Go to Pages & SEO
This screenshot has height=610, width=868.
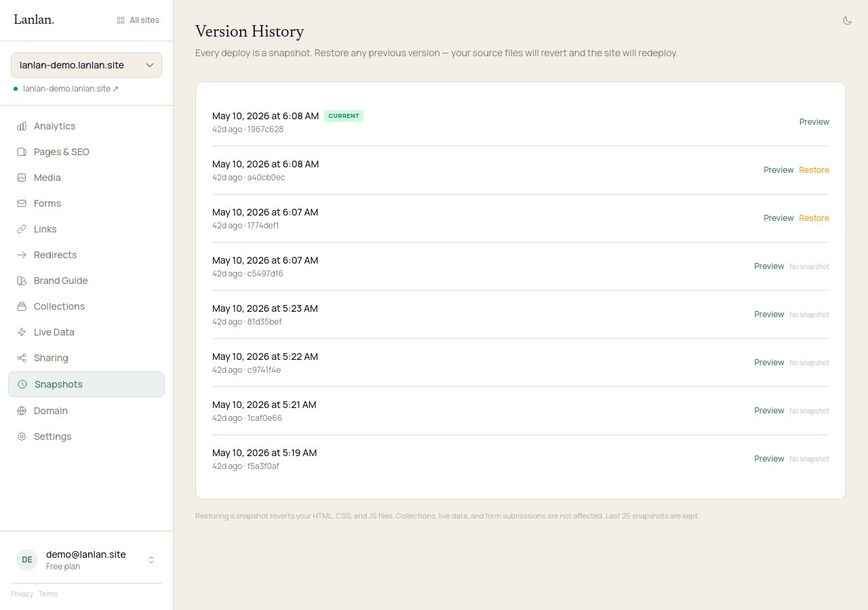tap(86, 152)
